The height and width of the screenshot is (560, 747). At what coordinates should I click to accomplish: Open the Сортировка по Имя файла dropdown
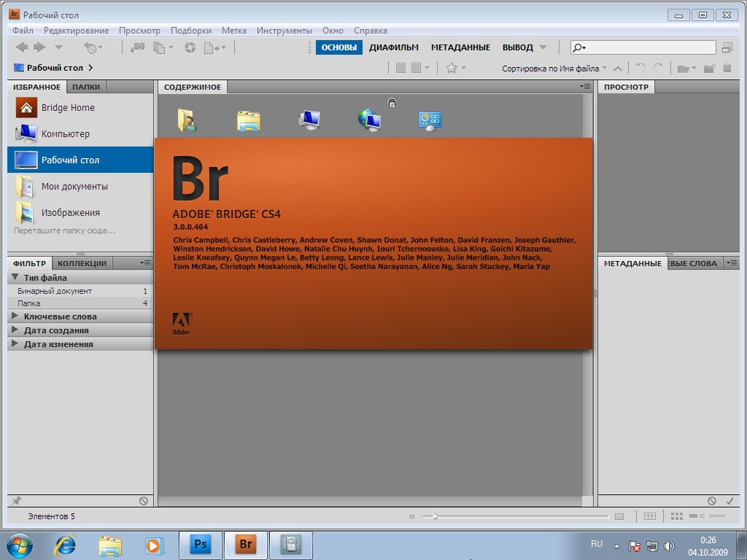[x=554, y=69]
